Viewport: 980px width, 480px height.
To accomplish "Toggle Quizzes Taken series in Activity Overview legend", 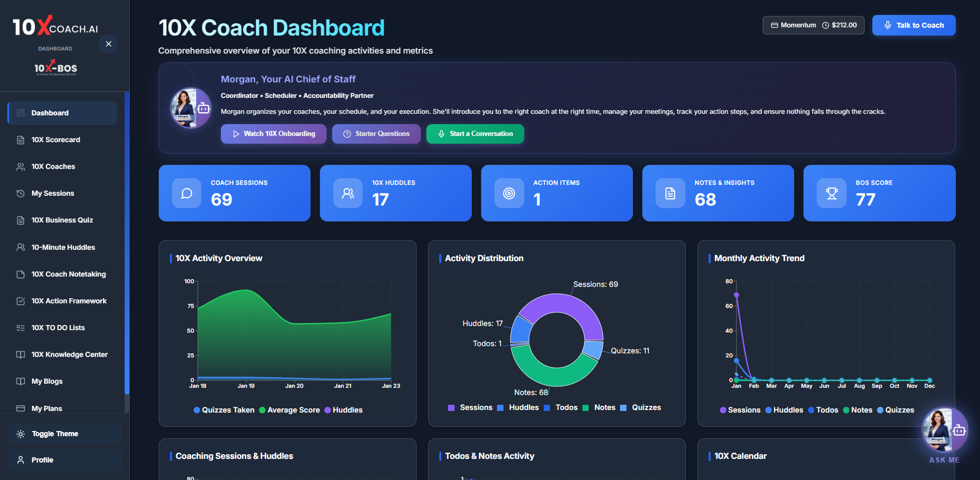I will (224, 410).
